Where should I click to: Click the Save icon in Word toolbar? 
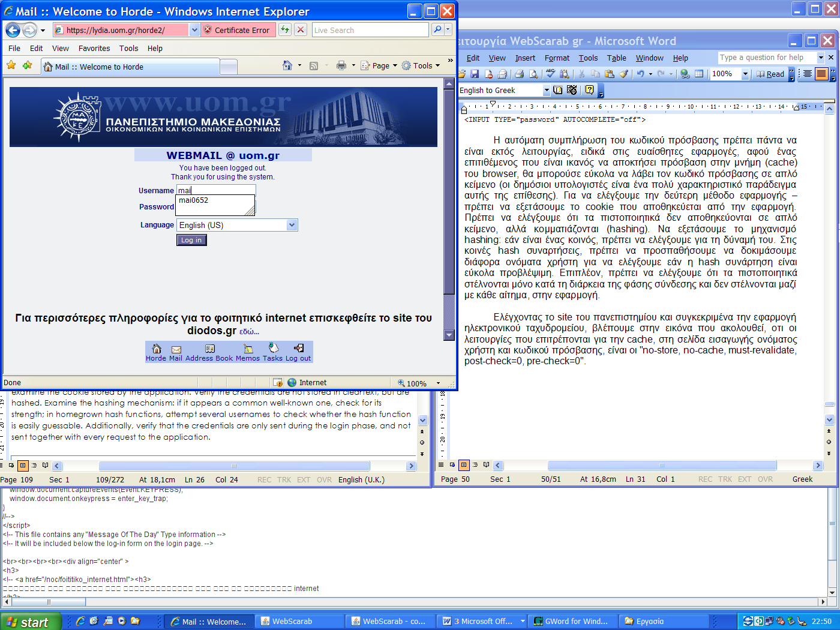pyautogui.click(x=475, y=74)
